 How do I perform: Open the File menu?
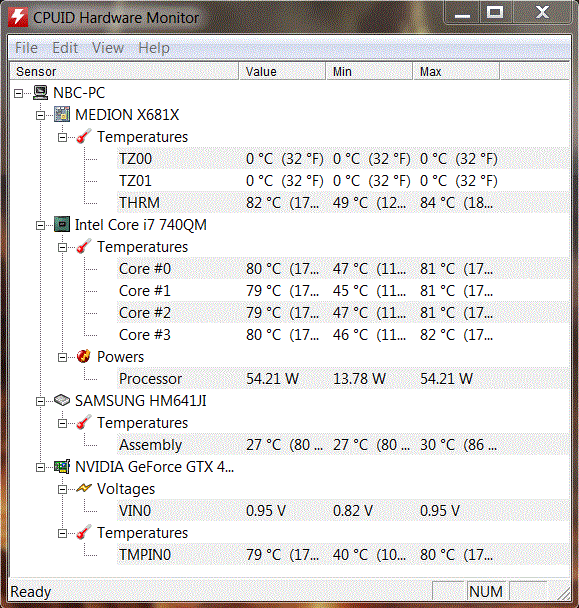point(26,48)
